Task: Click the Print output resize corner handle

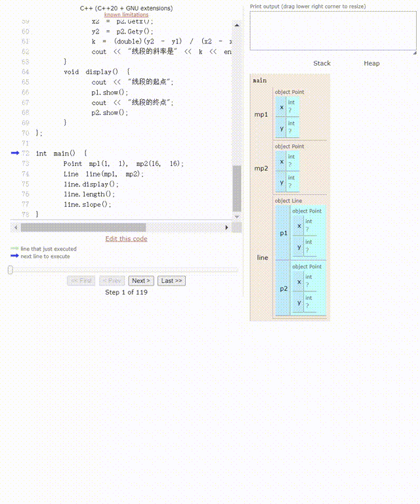Action: (x=414, y=52)
